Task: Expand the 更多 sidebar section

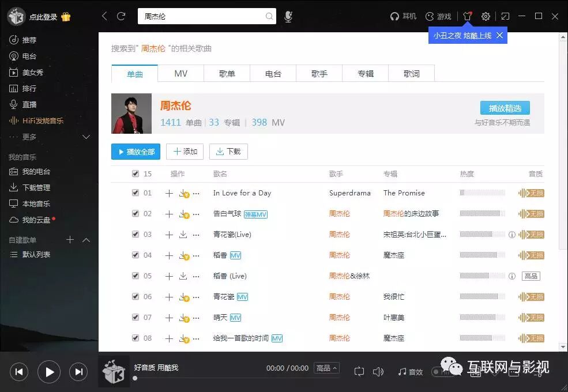Action: 86,137
